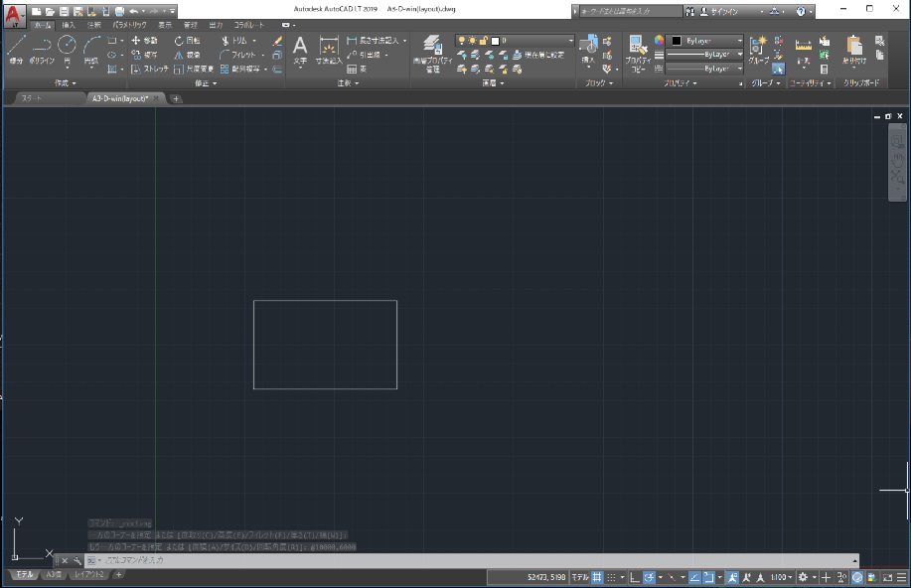Toggle object snap in status bar
Image resolution: width=911 pixels, height=588 pixels.
click(x=708, y=577)
